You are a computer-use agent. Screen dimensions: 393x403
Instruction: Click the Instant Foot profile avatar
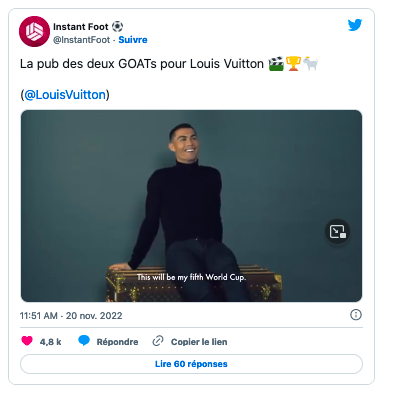coord(34,31)
